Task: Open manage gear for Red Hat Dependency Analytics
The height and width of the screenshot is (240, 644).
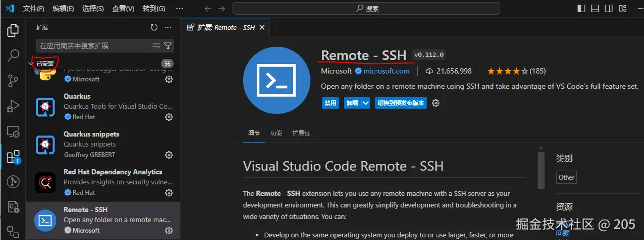Action: [x=169, y=193]
